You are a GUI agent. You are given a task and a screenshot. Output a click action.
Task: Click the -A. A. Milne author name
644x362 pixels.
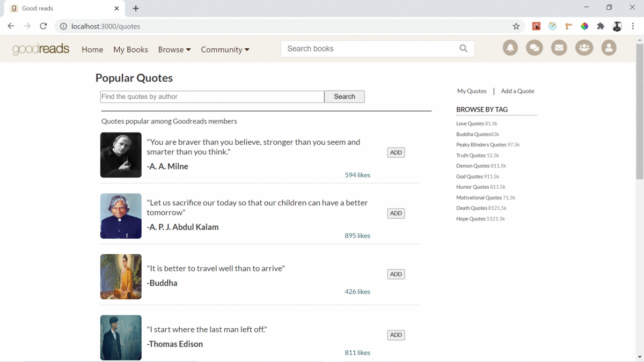167,166
